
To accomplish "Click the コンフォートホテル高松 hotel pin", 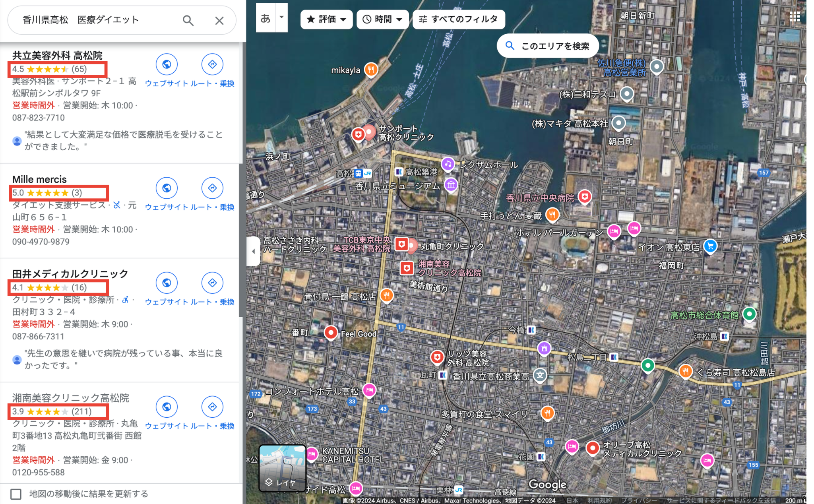I will click(369, 390).
